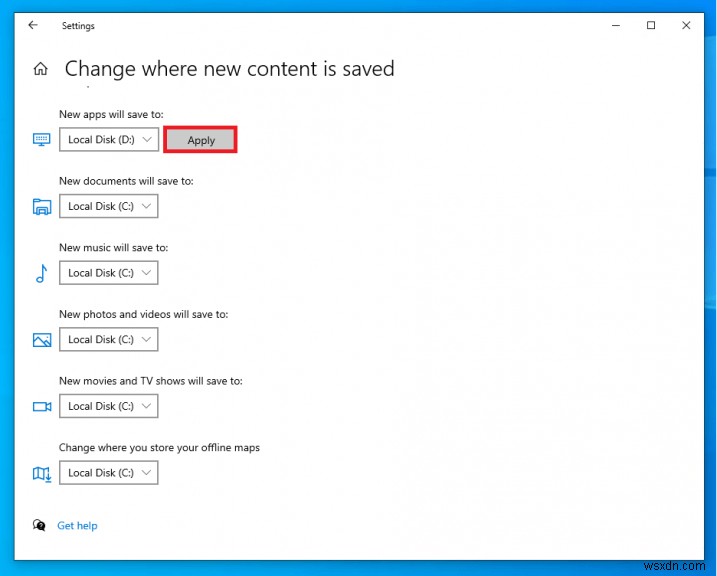Click the music note icon
This screenshot has width=717, height=576.
pyautogui.click(x=42, y=273)
